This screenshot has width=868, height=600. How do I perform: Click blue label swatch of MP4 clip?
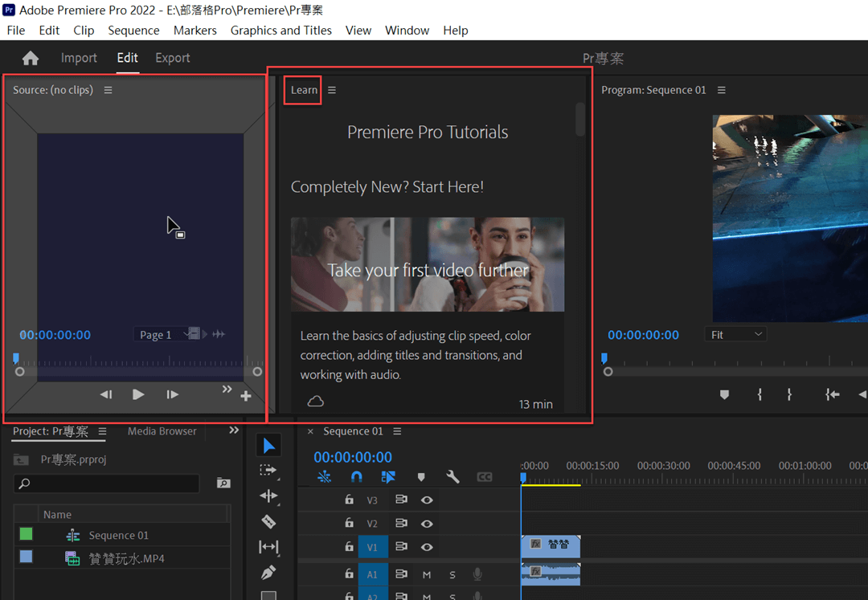(x=26, y=557)
